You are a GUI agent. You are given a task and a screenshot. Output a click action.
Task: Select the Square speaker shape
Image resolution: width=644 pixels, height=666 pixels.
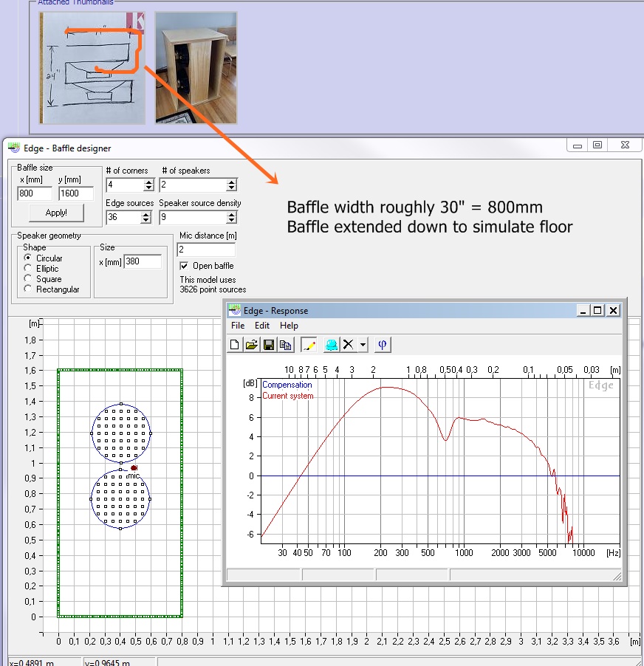[x=28, y=278]
